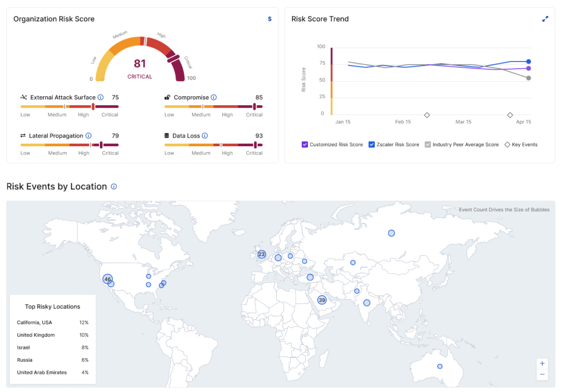Click the dollar sign icon in Organization Risk Score
Image resolution: width=562 pixels, height=392 pixels.
(270, 19)
